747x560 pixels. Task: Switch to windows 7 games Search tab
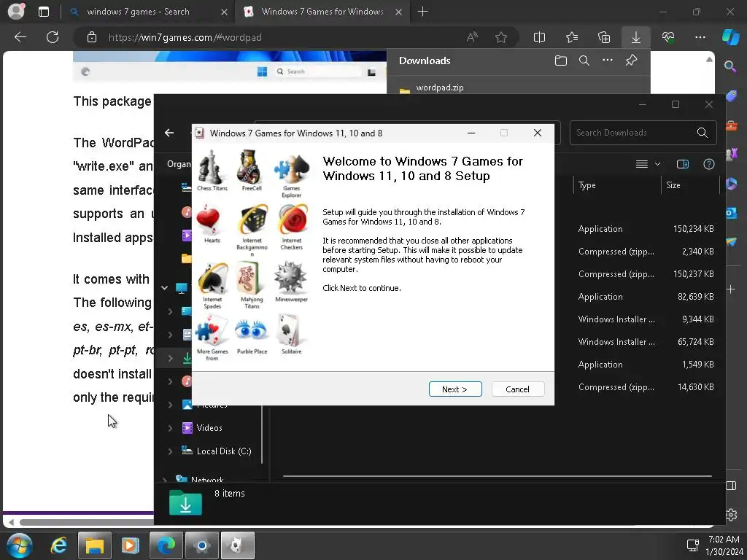click(138, 12)
